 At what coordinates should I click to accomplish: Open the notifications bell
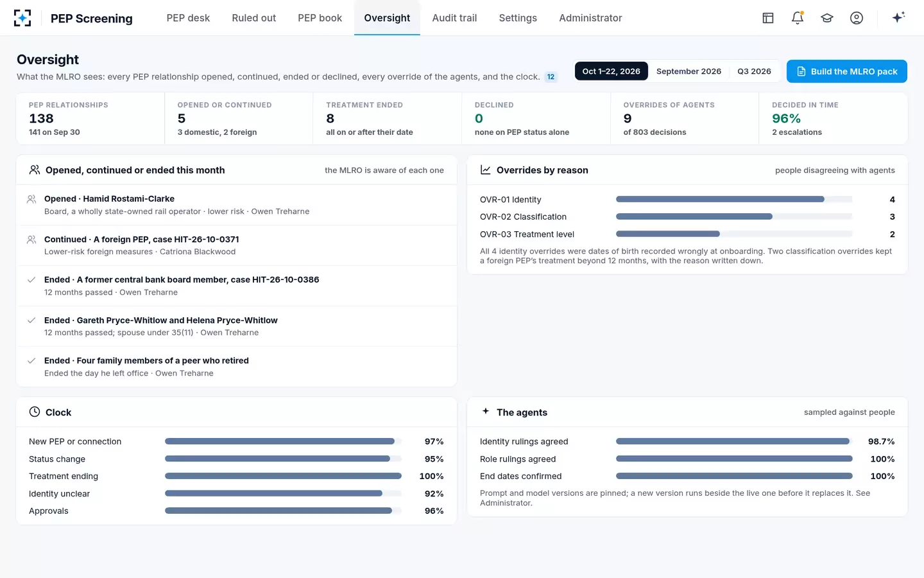pyautogui.click(x=798, y=18)
